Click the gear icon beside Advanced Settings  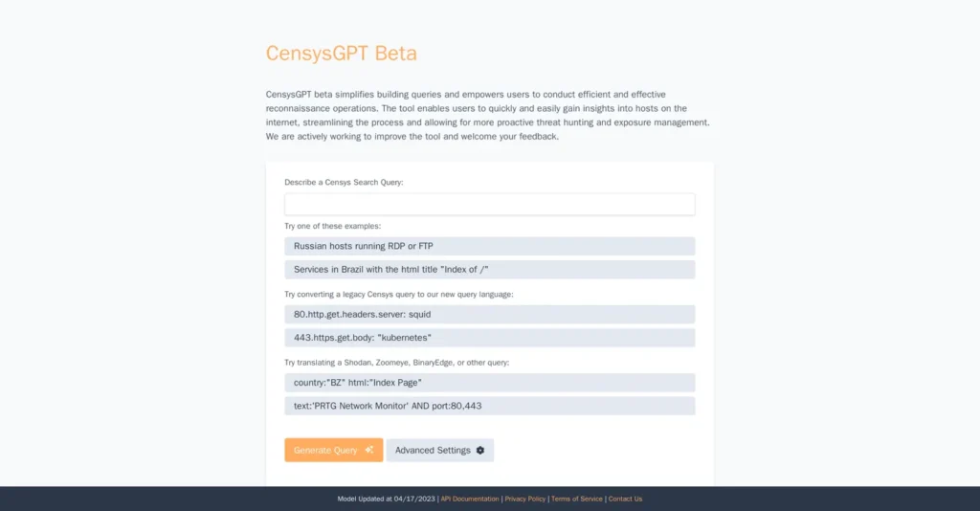(480, 450)
